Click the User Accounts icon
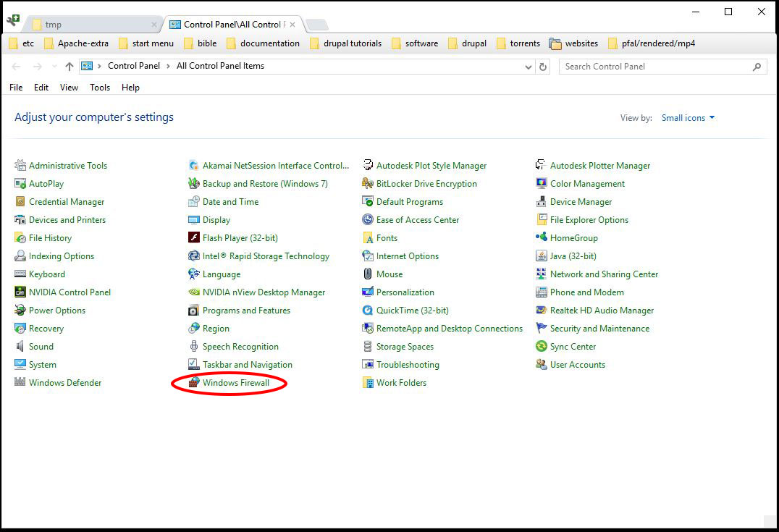The image size is (779, 532). coord(541,365)
